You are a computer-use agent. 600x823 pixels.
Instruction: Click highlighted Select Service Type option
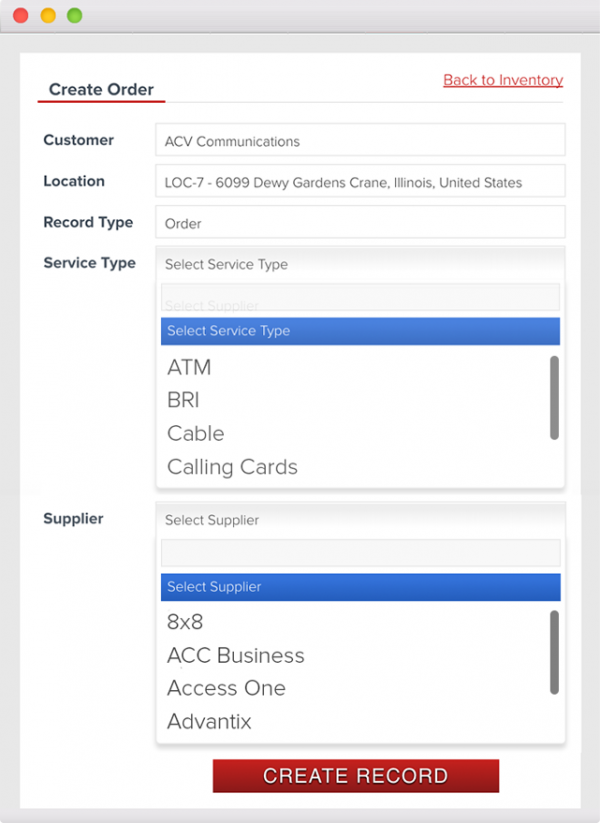point(360,331)
